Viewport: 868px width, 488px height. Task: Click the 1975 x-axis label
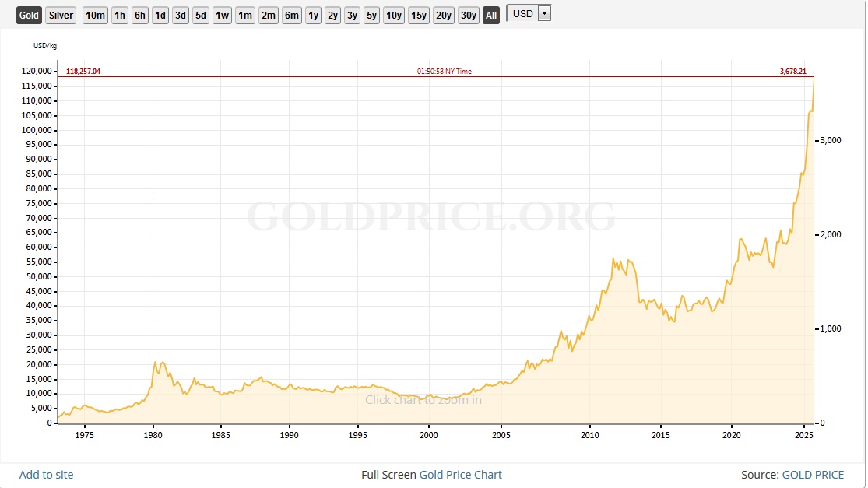[x=84, y=435]
